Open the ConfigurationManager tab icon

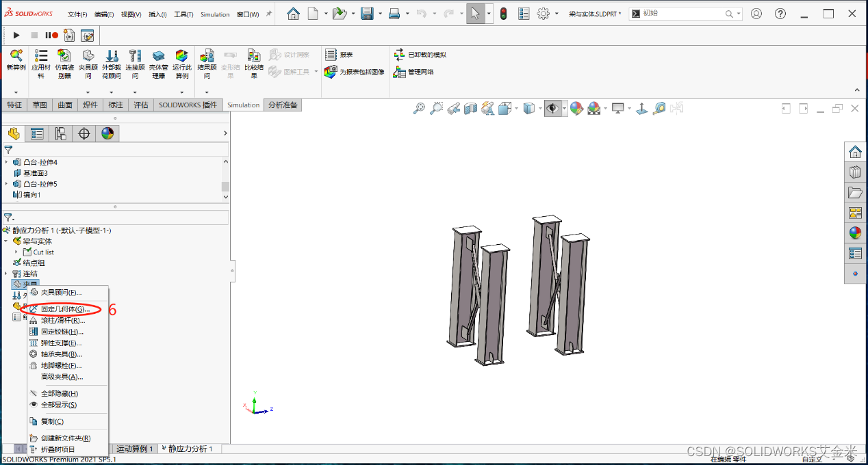coord(60,133)
